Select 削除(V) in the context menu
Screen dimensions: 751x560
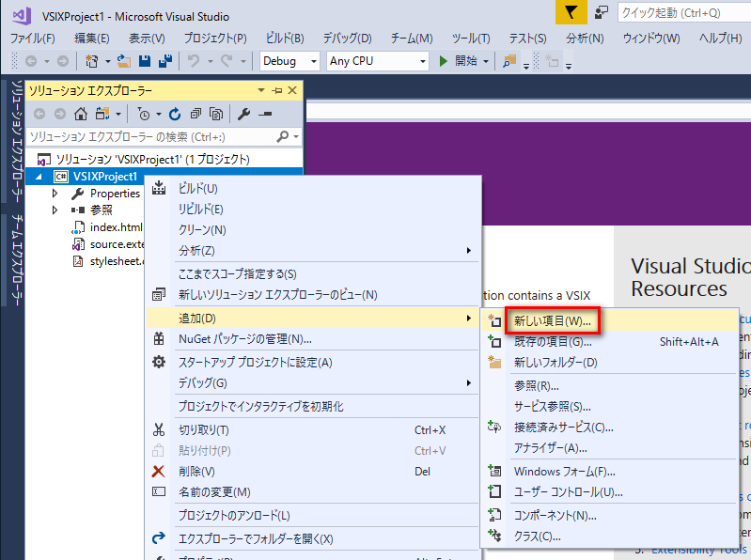click(x=313, y=472)
